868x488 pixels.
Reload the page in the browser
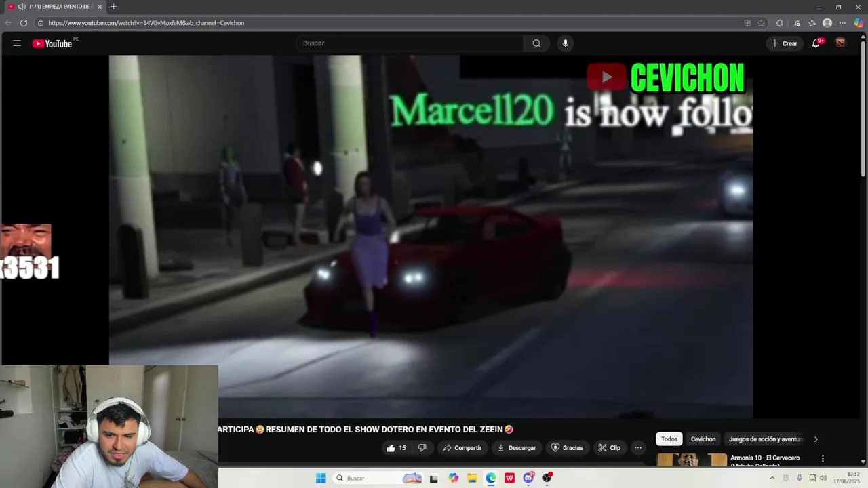pos(24,23)
